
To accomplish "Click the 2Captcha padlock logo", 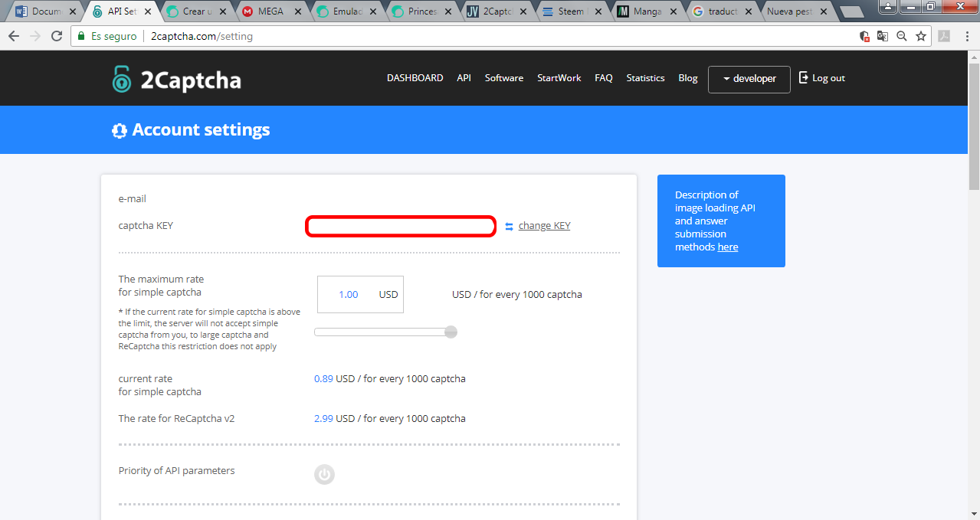I will pos(121,79).
